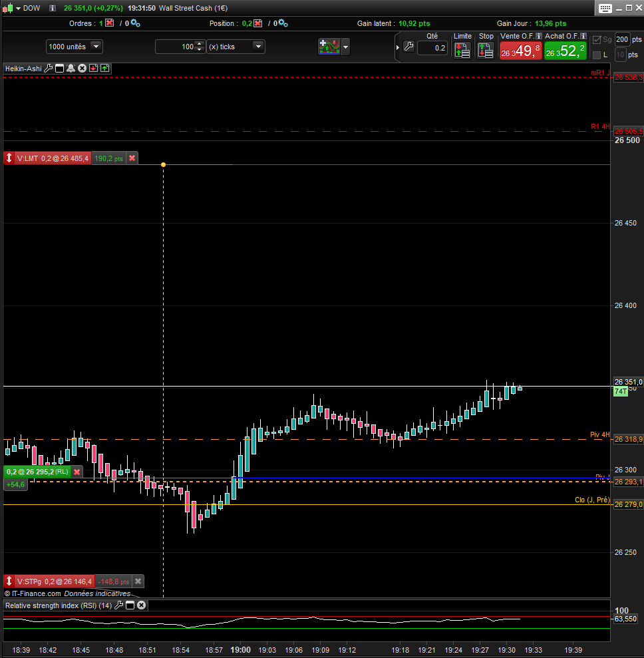Cancel the V:STPg stop order with X
This screenshot has height=658, width=644.
coord(138,581)
